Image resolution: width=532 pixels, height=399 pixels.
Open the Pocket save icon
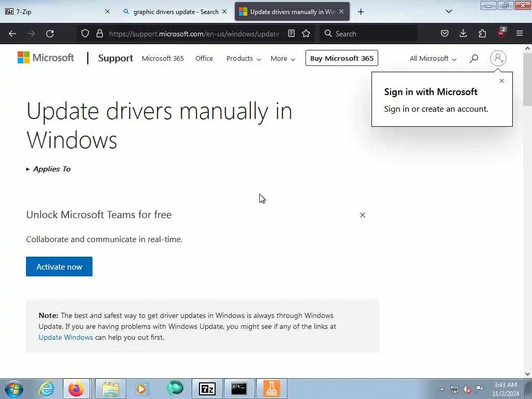point(445,33)
